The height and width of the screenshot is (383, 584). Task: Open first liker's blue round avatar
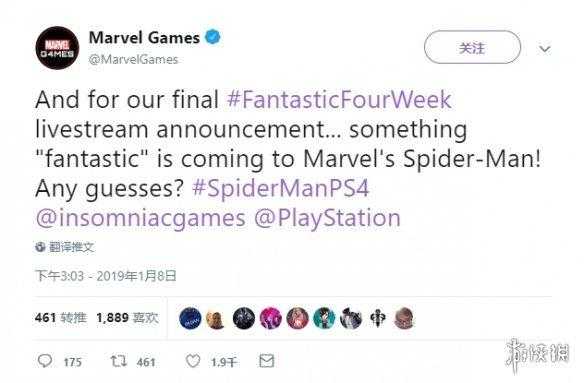(190, 319)
